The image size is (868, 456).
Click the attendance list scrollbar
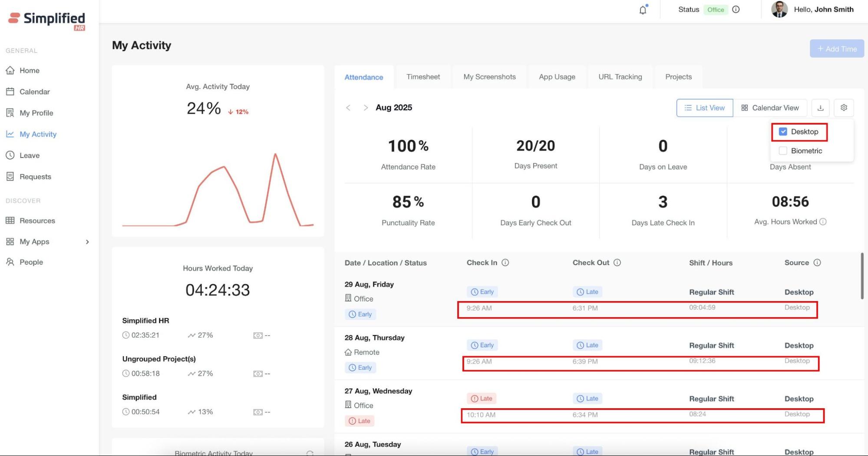pos(862,276)
